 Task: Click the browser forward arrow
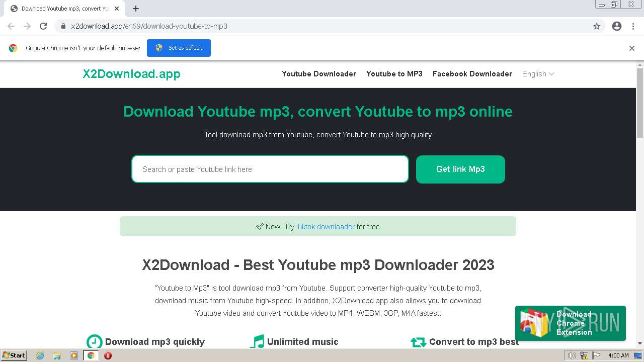tap(27, 26)
